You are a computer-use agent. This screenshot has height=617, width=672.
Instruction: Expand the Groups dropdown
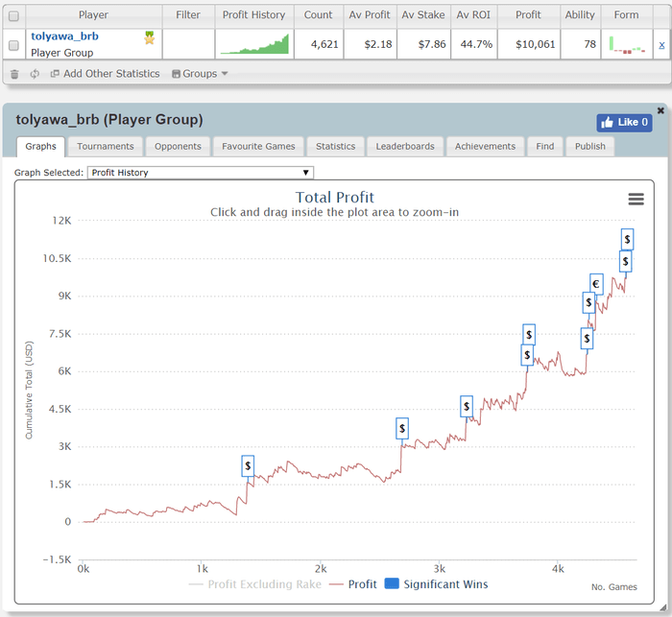200,74
